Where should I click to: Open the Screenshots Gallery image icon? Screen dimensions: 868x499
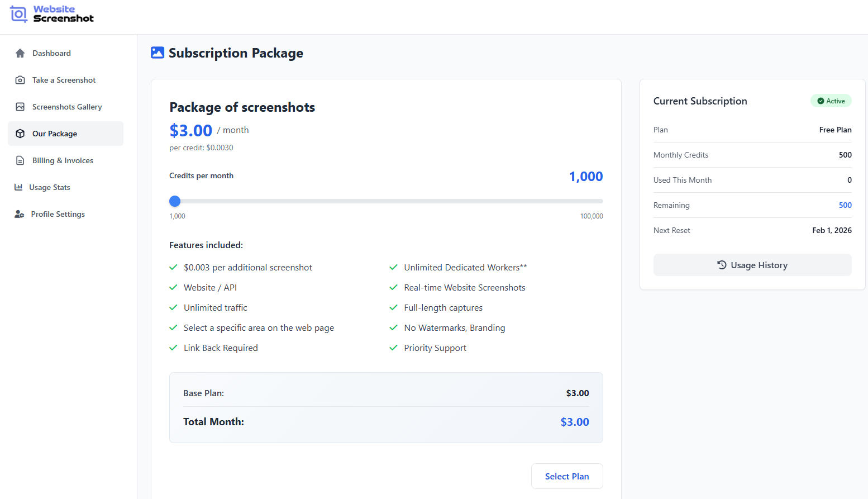pos(20,107)
